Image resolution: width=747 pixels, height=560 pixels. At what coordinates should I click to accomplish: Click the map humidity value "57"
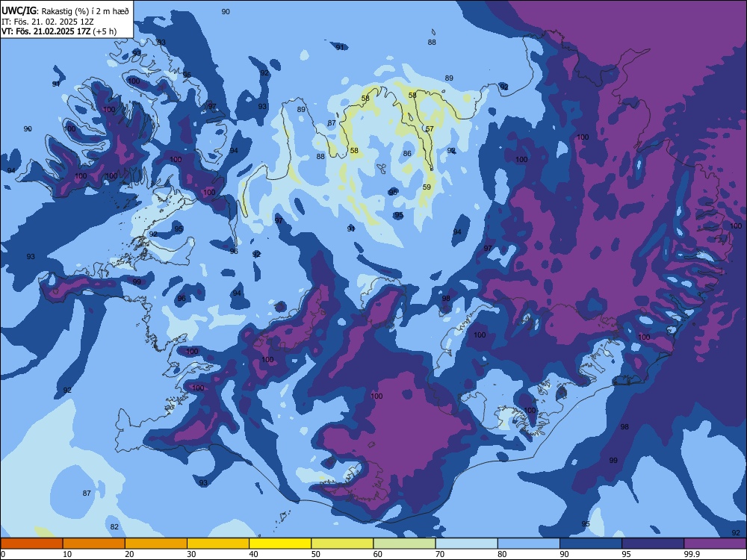(430, 129)
